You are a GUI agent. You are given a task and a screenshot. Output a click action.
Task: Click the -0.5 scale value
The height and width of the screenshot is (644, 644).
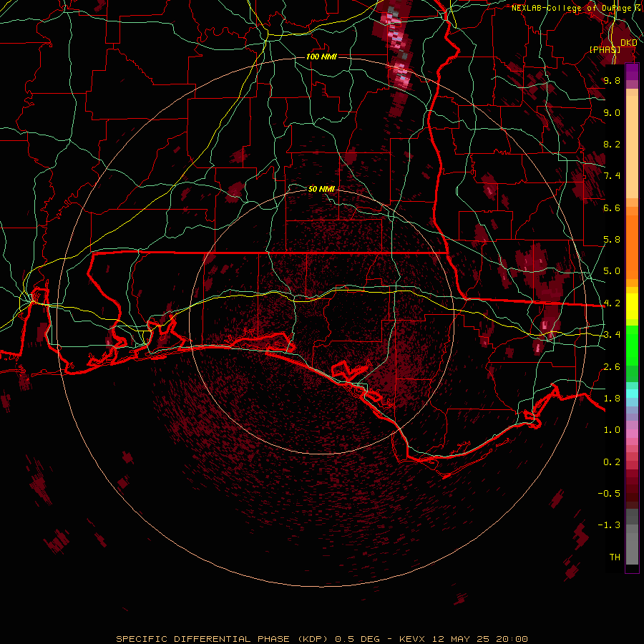609,494
